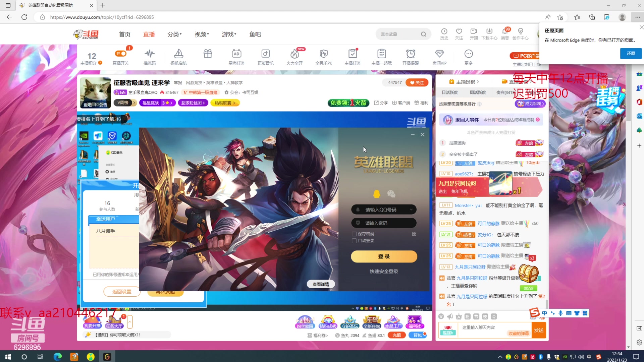This screenshot has width=644, height=362.
Task: Toggle the 直播开关 live stream switch
Action: click(121, 54)
